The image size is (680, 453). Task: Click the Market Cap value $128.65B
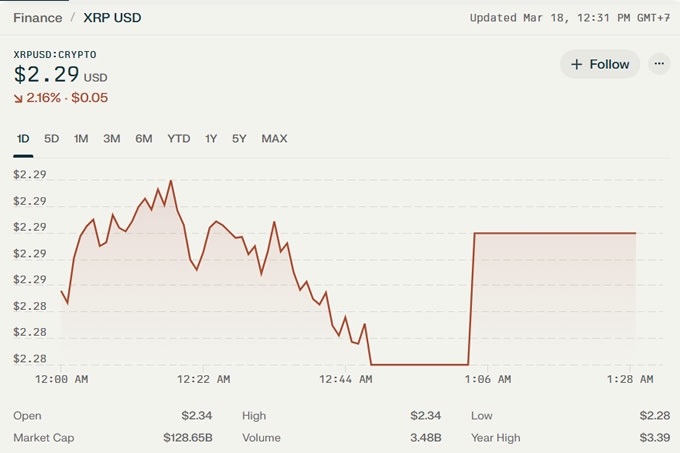coord(190,438)
